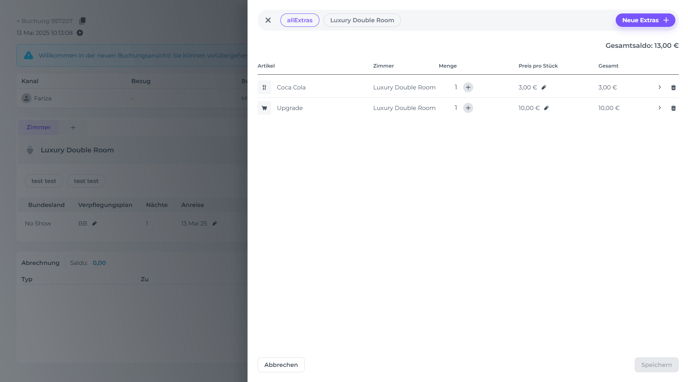Image resolution: width=688 pixels, height=382 pixels.
Task: Click the icon next to booking date
Action: (x=80, y=33)
